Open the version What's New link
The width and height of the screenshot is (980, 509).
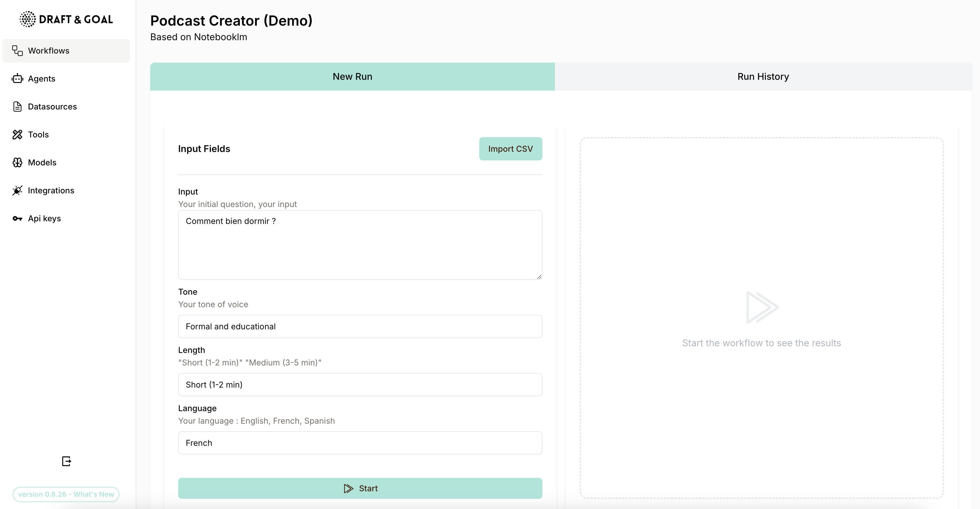point(66,494)
